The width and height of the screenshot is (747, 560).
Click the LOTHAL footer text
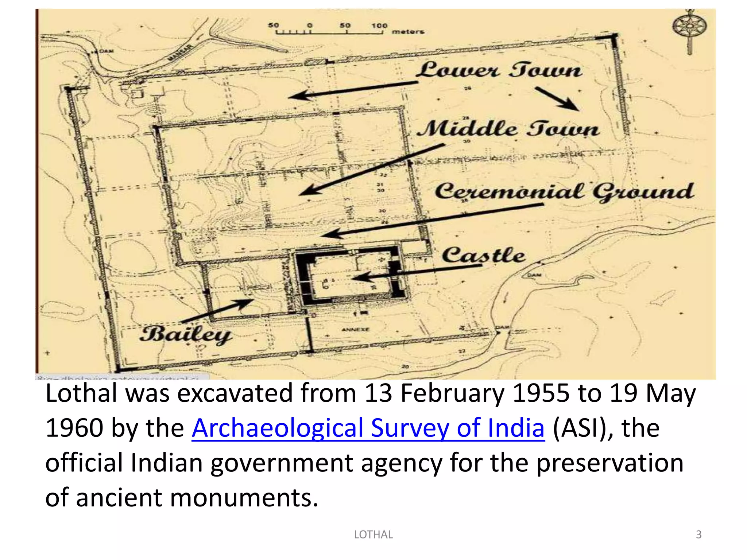373,534
